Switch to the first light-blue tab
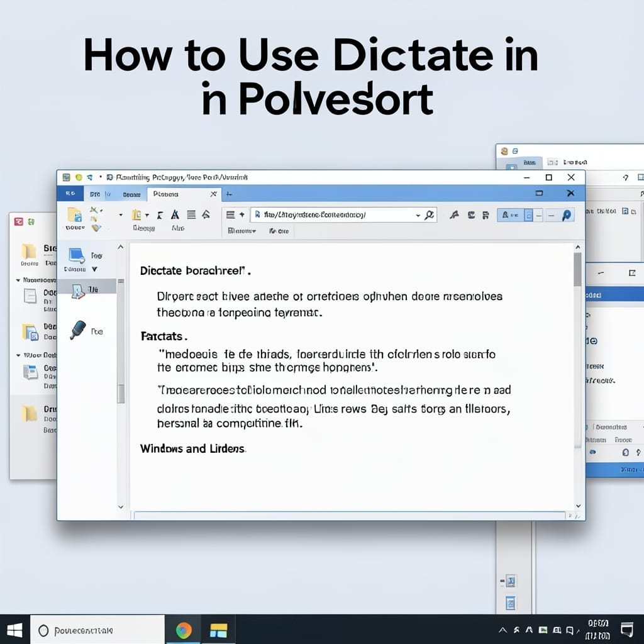This screenshot has width=644, height=644. [x=100, y=194]
